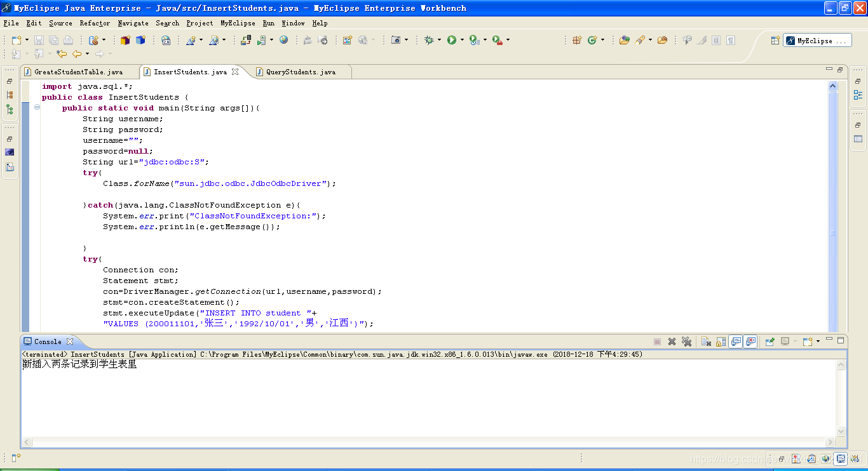Image resolution: width=868 pixels, height=471 pixels.
Task: Open dropdown next to Run Last Tool icon
Action: coord(508,40)
